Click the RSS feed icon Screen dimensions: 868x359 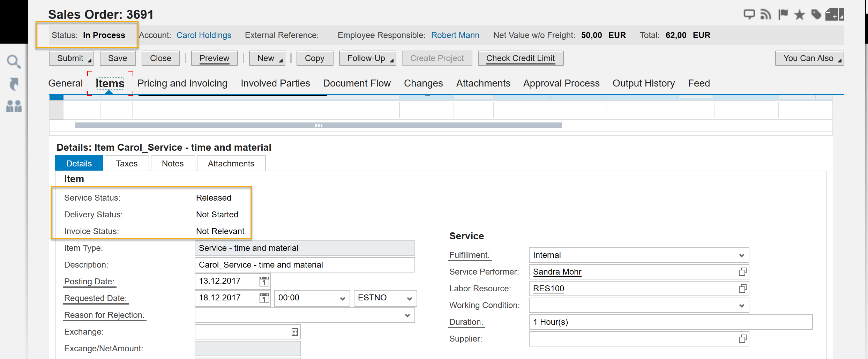coord(766,15)
